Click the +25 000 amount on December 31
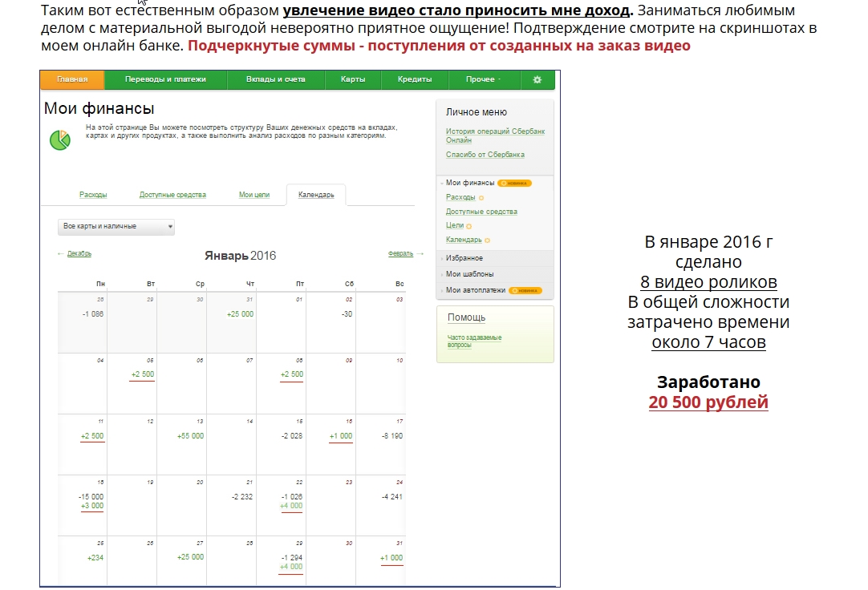The image size is (868, 590). tap(240, 314)
